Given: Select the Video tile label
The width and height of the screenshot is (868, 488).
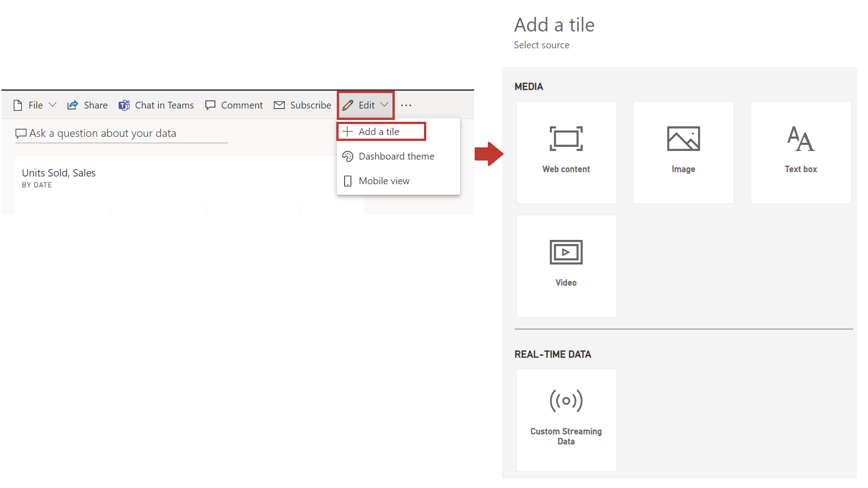Looking at the screenshot, I should (566, 283).
